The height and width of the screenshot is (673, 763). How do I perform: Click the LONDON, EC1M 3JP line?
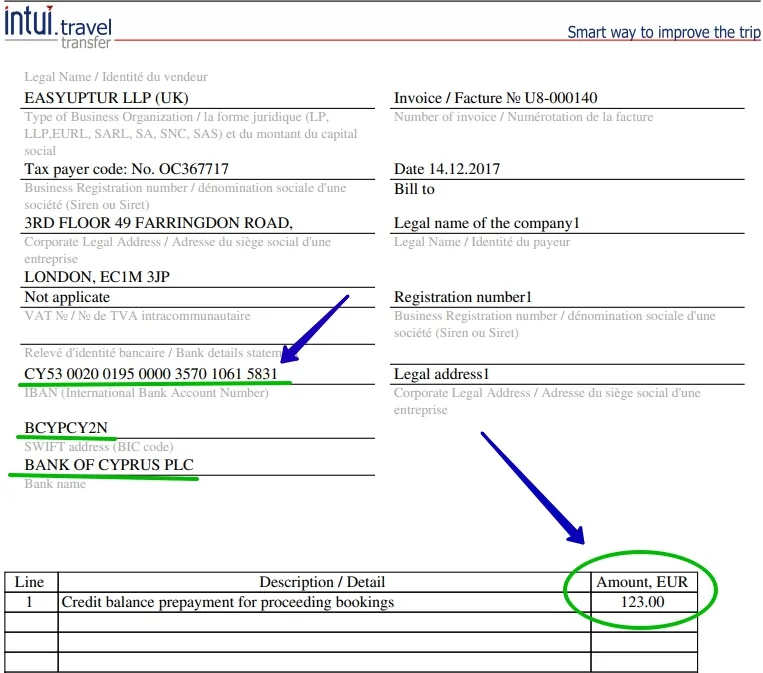[x=90, y=277]
